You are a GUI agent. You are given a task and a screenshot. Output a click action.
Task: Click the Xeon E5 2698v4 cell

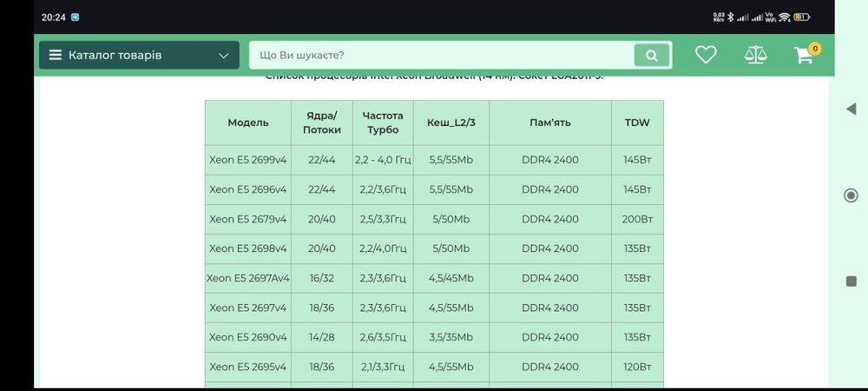point(248,249)
